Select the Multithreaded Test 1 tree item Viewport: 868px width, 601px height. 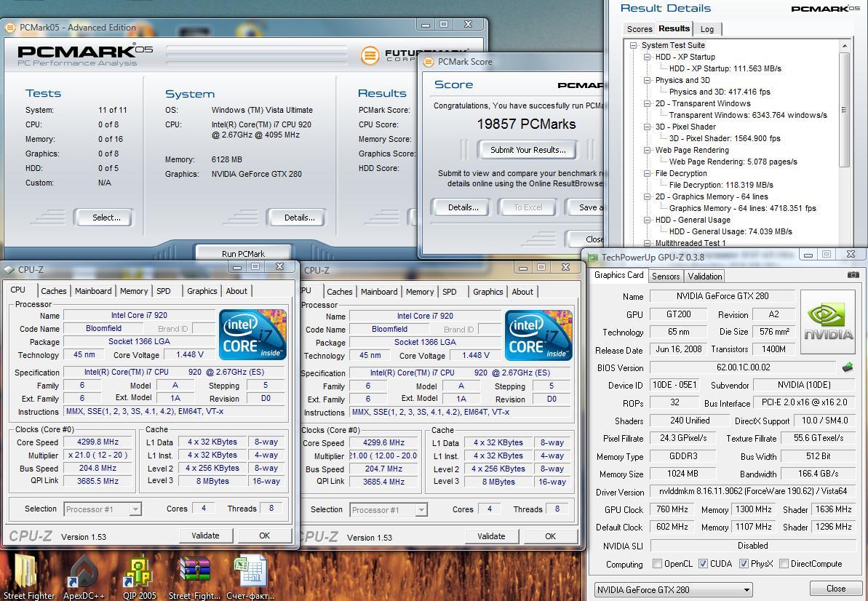(690, 243)
